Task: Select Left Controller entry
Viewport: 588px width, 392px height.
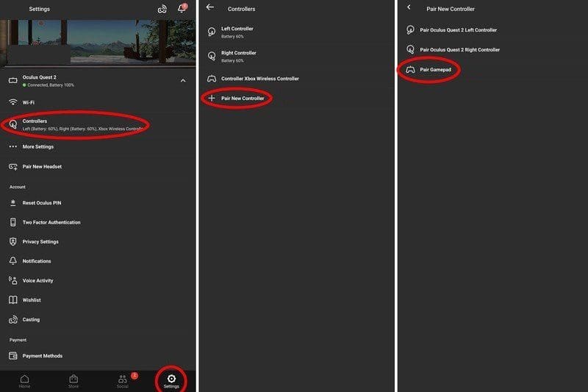Action: [296, 32]
